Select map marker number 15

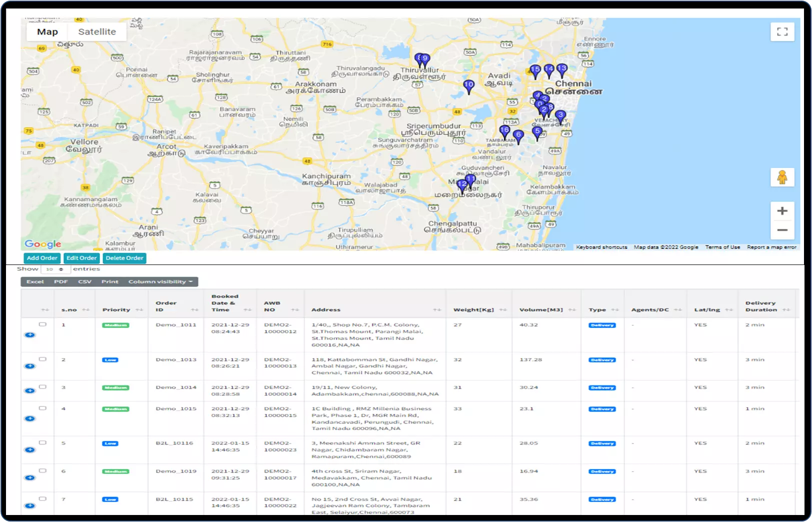pos(535,71)
